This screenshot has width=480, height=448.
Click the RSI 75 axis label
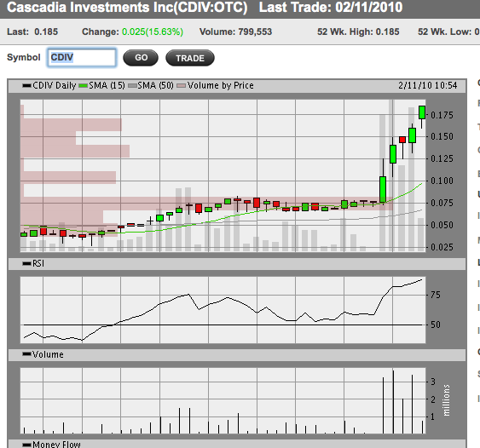436,295
